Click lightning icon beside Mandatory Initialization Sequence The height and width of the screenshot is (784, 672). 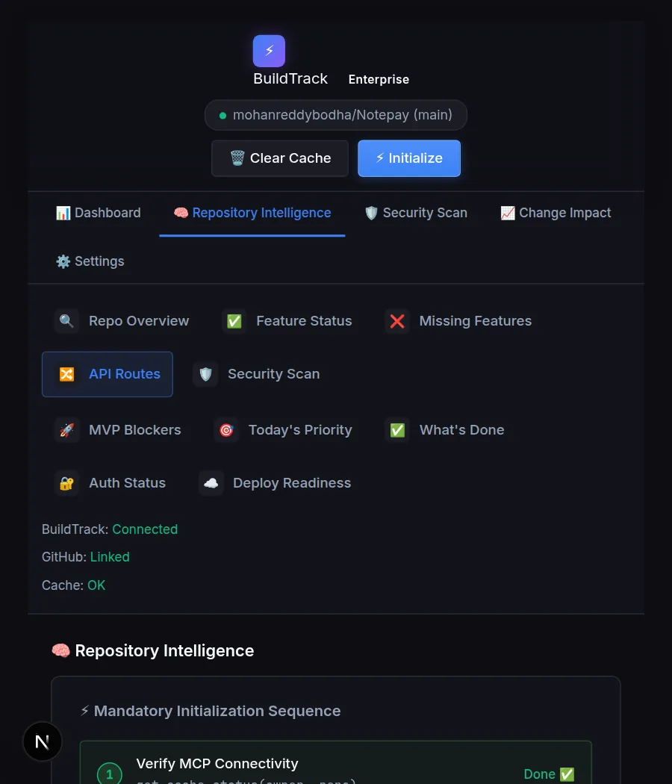coord(84,711)
